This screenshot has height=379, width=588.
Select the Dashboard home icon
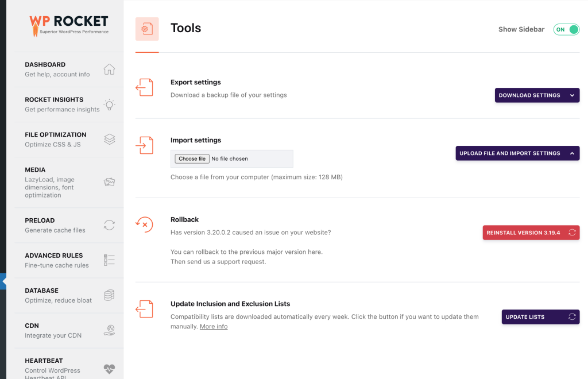pos(109,68)
